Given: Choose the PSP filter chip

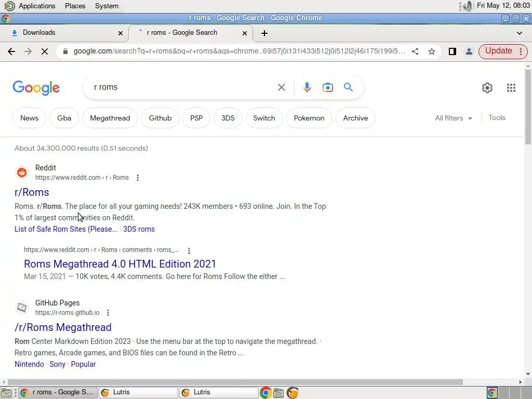Looking at the screenshot, I should 196,118.
